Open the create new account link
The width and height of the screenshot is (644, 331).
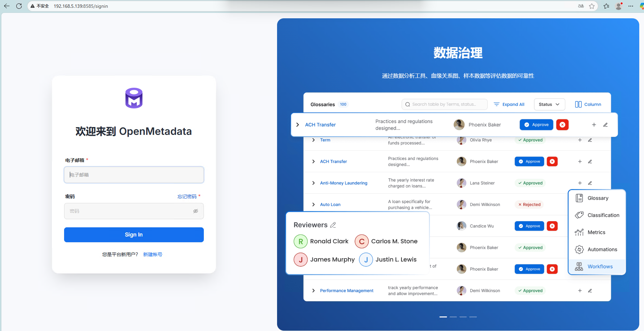coord(153,254)
